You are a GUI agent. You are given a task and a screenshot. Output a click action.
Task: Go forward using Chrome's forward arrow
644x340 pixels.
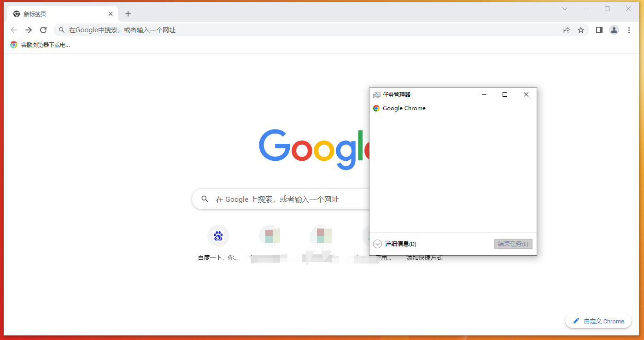coord(29,30)
